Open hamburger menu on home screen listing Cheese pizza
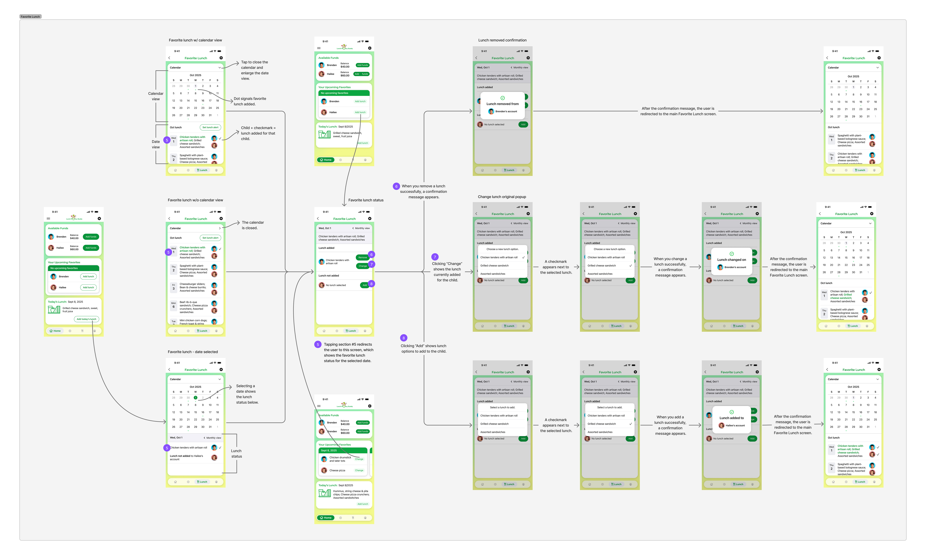926x560 pixels. coord(319,406)
